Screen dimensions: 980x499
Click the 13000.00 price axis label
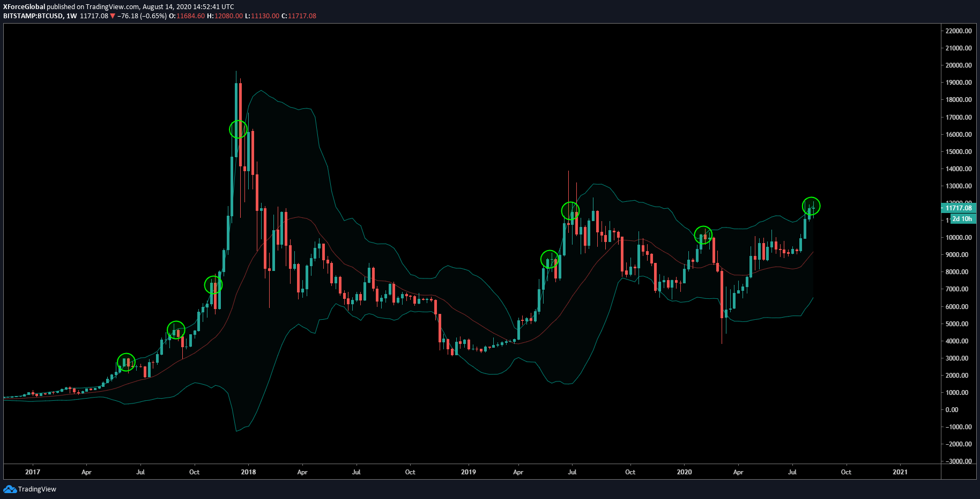pyautogui.click(x=959, y=186)
